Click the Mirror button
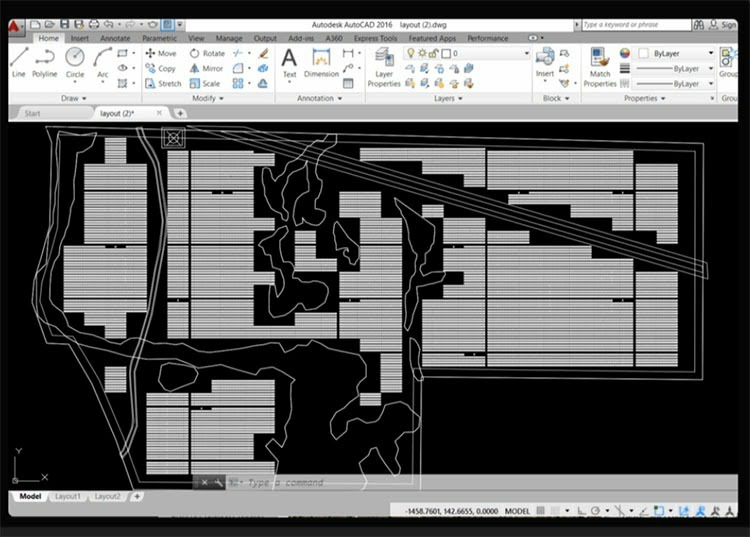 (x=207, y=68)
